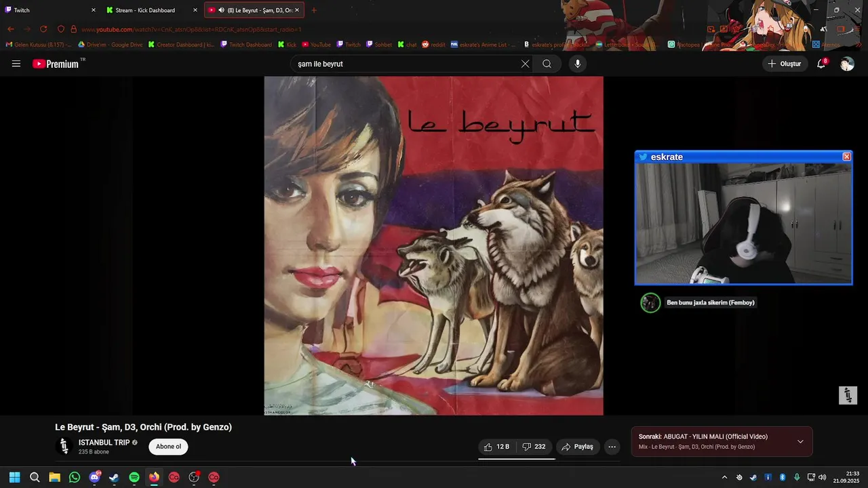Click channel watermark at video corner
Viewport: 868px width, 488px height.
click(848, 395)
